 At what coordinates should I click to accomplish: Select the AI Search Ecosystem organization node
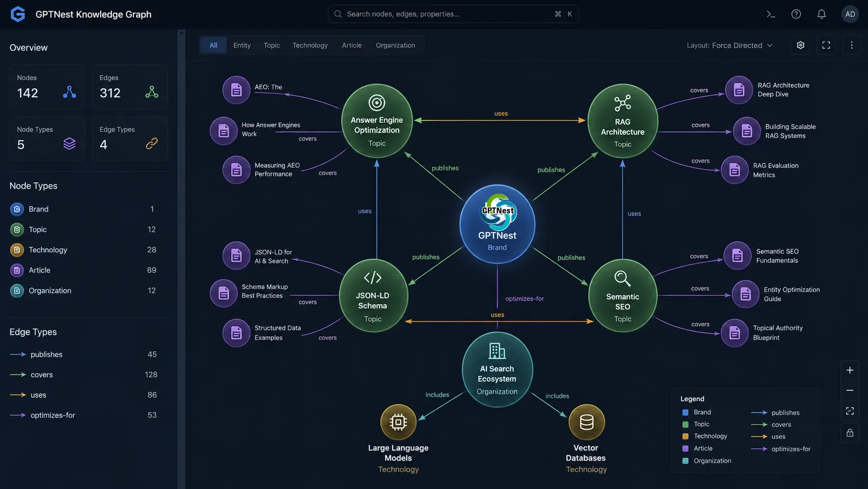497,369
